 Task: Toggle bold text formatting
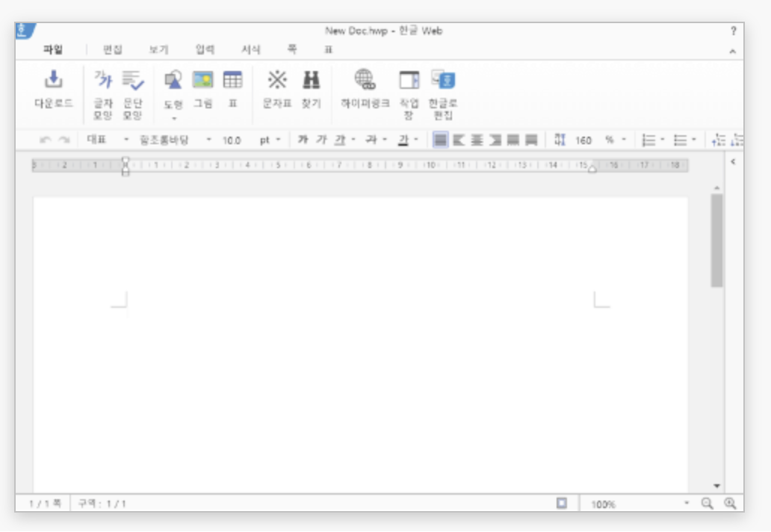click(x=303, y=140)
